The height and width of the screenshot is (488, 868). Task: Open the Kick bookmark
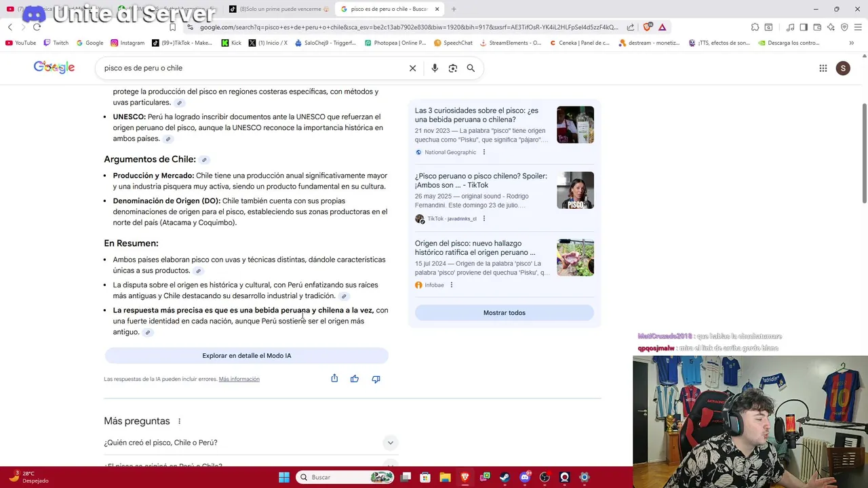tap(231, 43)
